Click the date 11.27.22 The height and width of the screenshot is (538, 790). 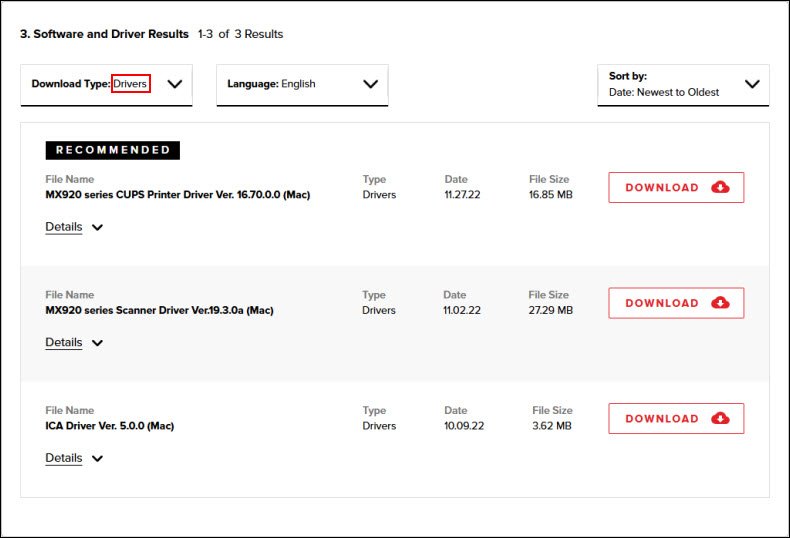pyautogui.click(x=463, y=194)
